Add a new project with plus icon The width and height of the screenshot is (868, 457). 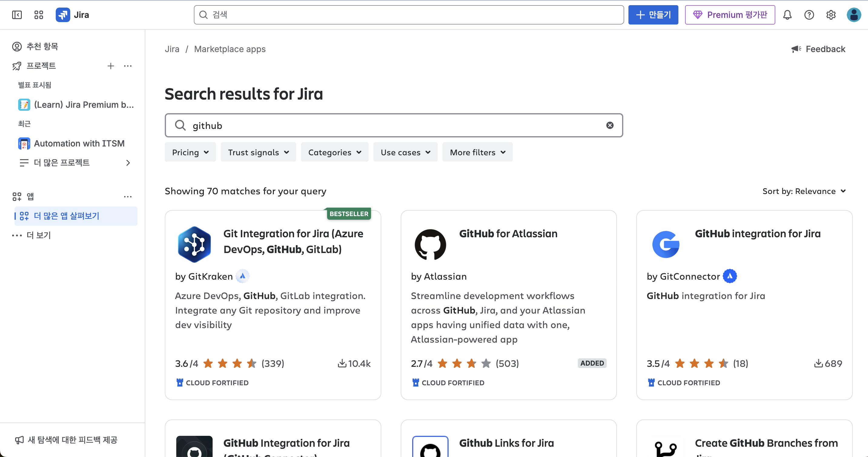coord(111,66)
